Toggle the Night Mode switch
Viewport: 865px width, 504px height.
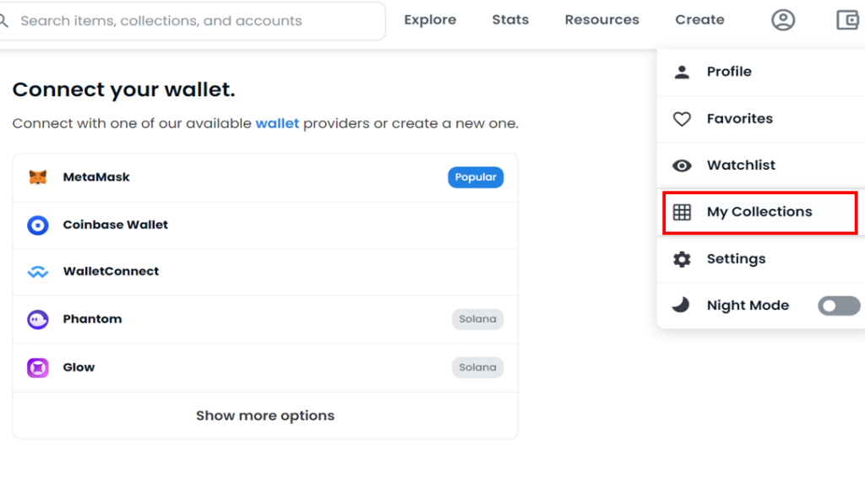coord(838,306)
